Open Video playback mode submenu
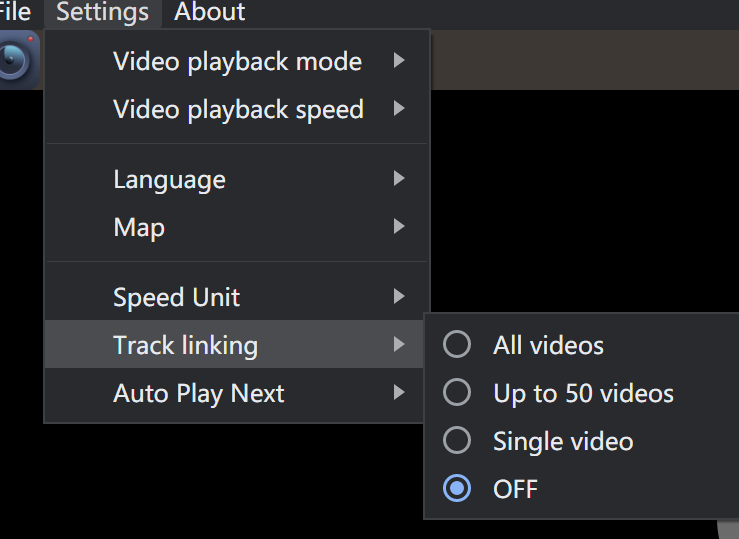 click(238, 61)
